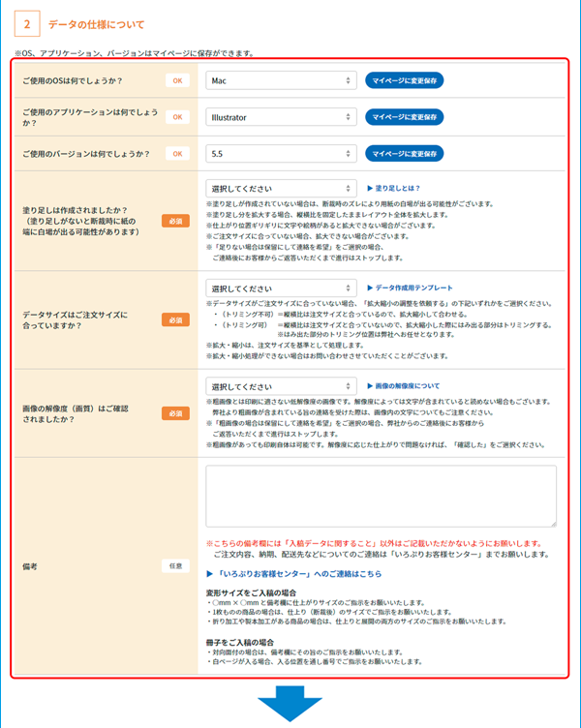581x728 pixels.
Task: Click the 冊子をご入稿の場合 heading
Action: click(x=240, y=643)
